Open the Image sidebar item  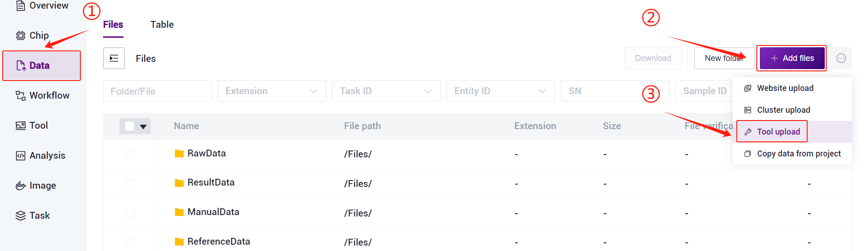(x=36, y=186)
